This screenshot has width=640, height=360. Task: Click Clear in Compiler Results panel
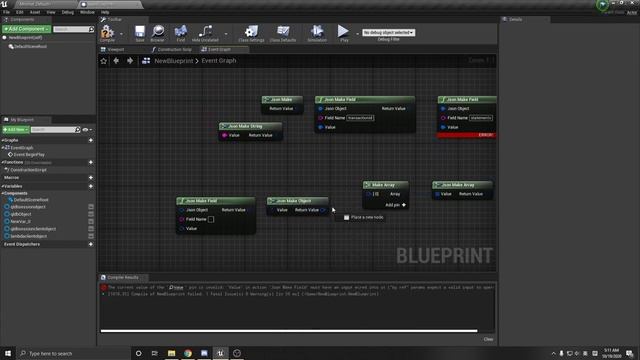coord(488,339)
